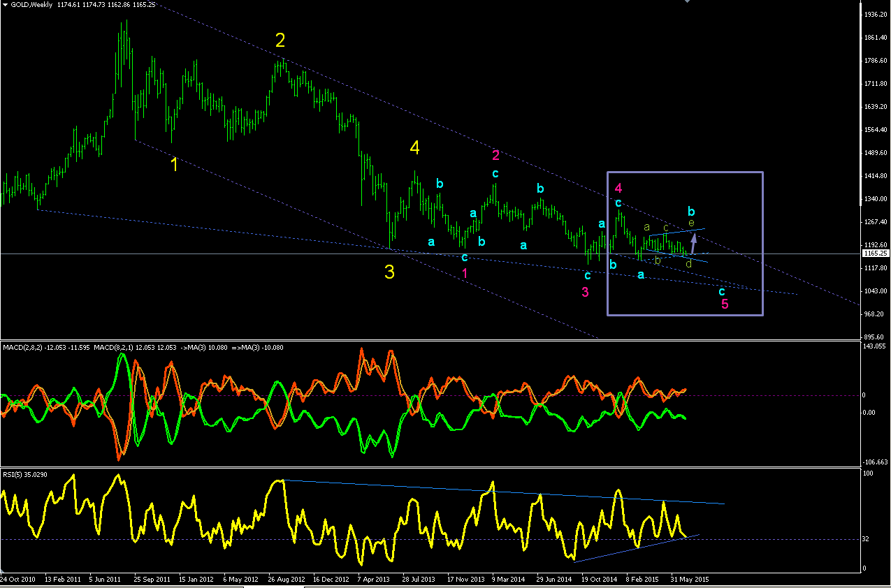Click the 1786.60 price axis value
The height and width of the screenshot is (588, 891).
point(875,60)
